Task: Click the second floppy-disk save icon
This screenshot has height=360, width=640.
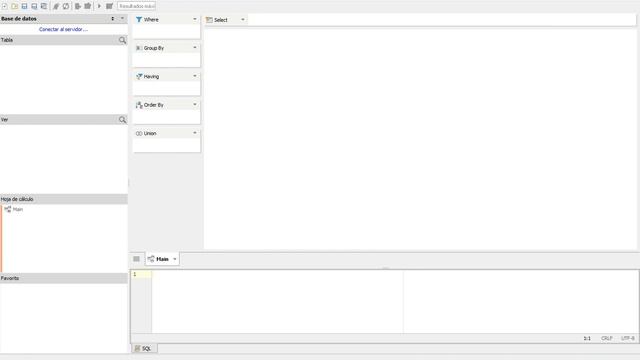Action: tap(34, 6)
